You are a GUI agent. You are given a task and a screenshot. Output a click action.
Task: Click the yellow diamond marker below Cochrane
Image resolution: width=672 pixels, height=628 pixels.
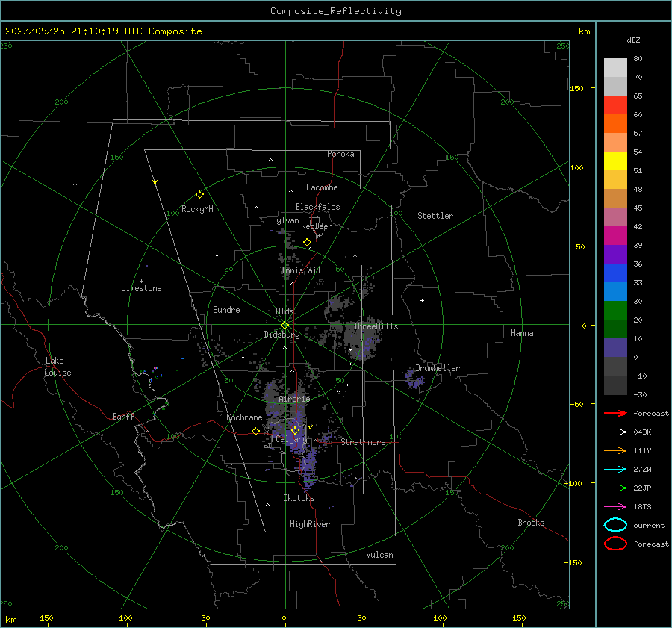256,431
